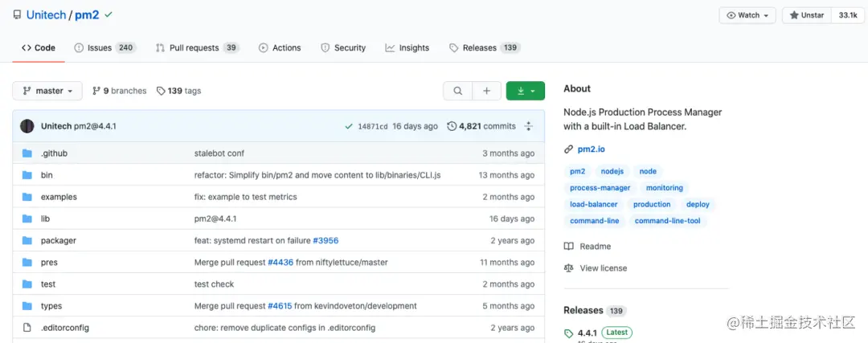
Task: Open the bin folder
Action: (x=47, y=175)
